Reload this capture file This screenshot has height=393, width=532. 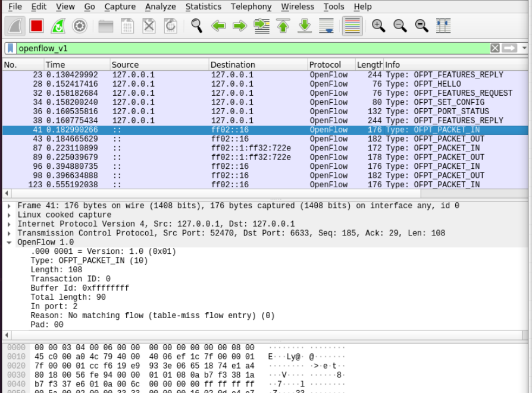click(x=171, y=26)
